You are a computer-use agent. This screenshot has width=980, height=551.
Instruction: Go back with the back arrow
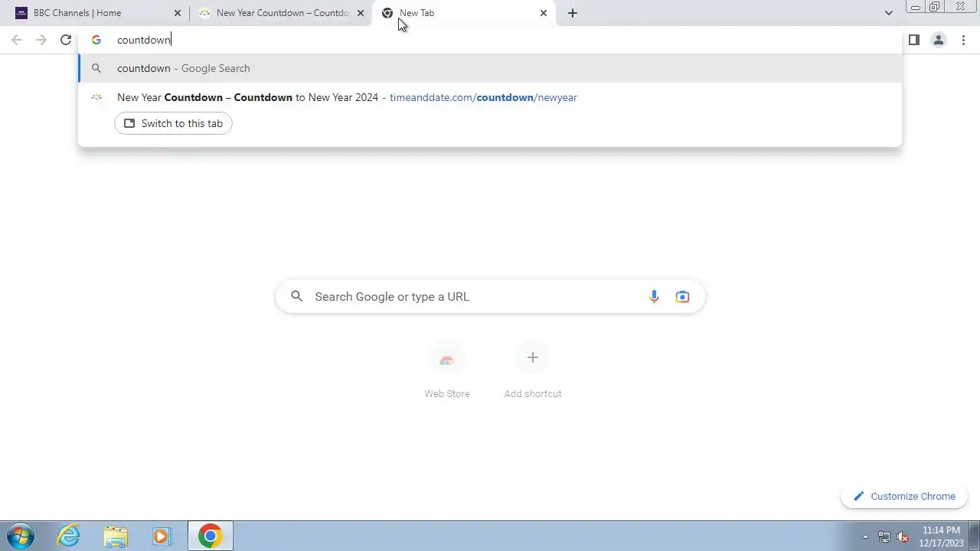click(17, 40)
